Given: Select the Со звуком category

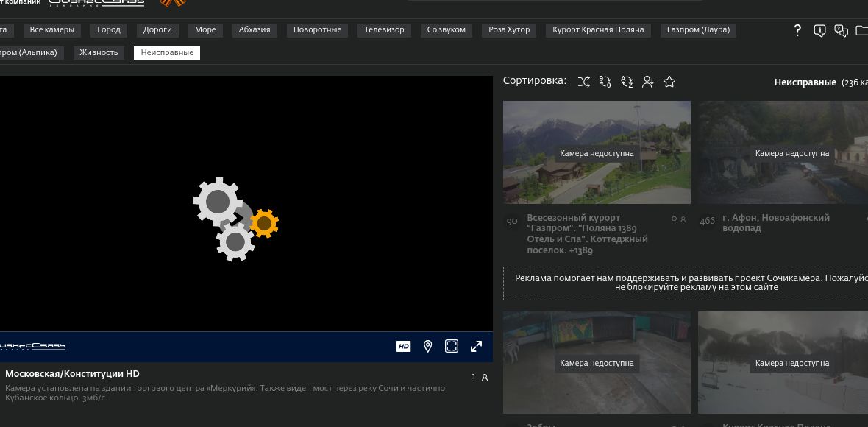Looking at the screenshot, I should coord(447,30).
